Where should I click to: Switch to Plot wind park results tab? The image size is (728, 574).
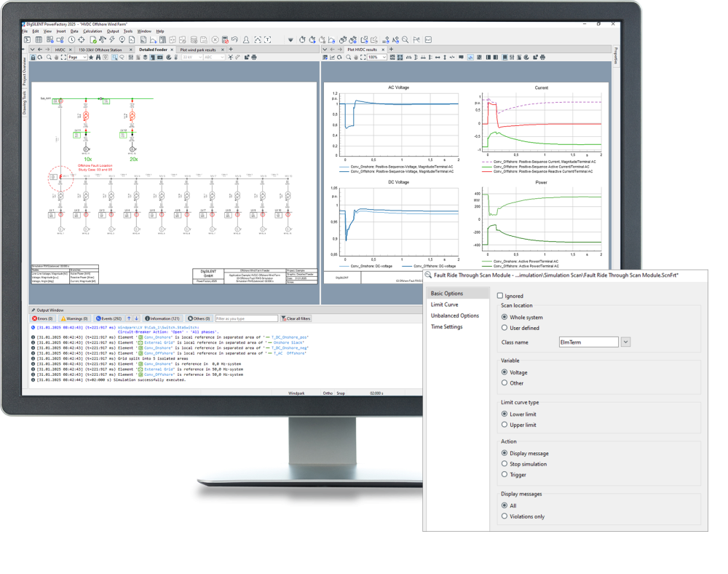coord(198,50)
